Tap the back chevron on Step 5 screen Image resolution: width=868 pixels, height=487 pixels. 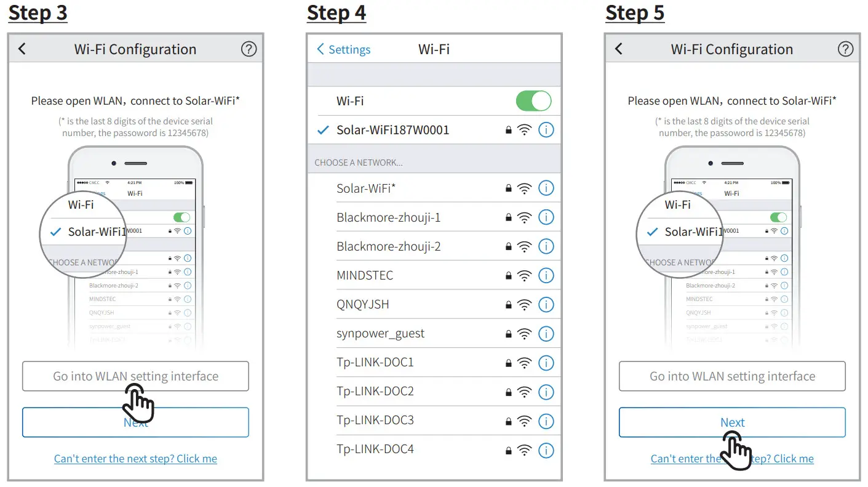(x=618, y=49)
